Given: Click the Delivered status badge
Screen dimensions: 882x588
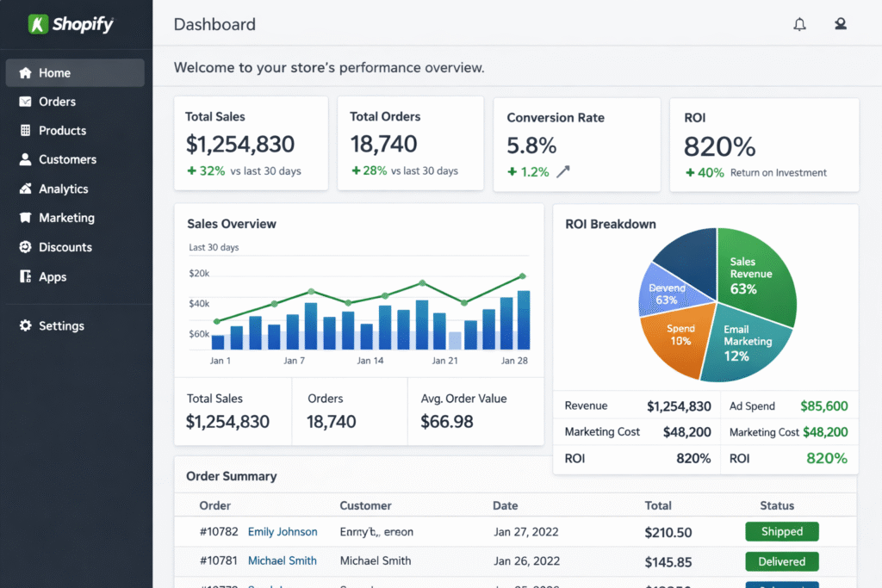Looking at the screenshot, I should [x=781, y=561].
